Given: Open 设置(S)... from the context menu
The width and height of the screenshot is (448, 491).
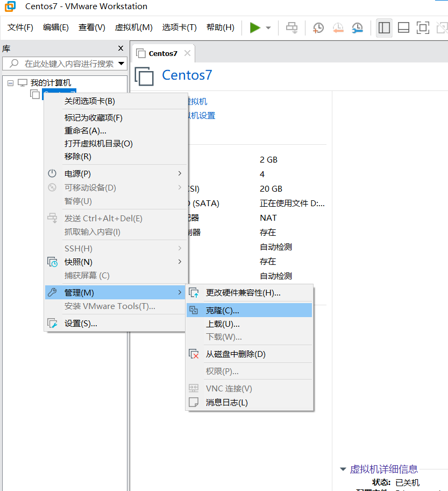Looking at the screenshot, I should coord(116,324).
